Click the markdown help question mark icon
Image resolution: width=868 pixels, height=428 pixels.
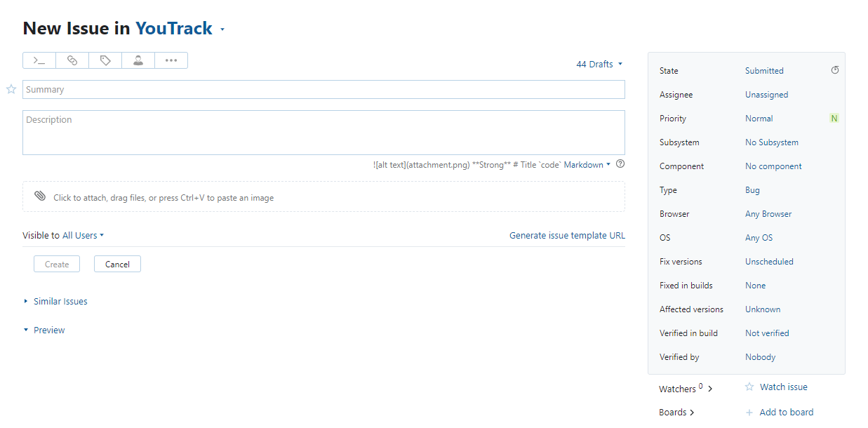(x=620, y=164)
